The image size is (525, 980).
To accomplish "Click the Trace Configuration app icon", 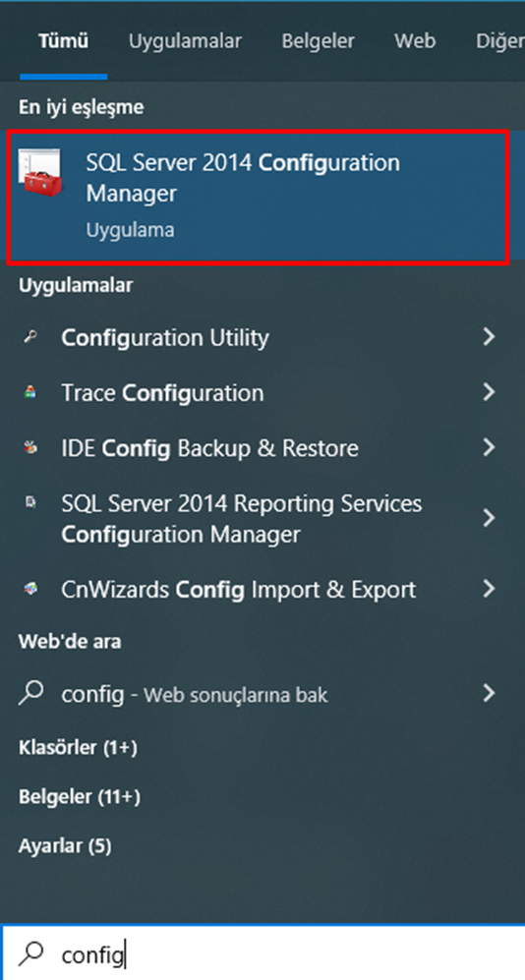I will (30, 392).
